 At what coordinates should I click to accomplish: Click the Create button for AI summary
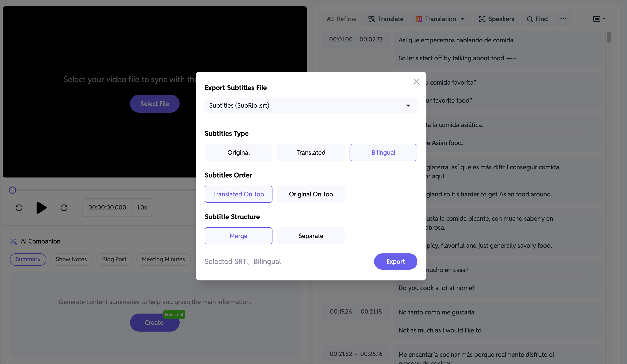tap(155, 322)
